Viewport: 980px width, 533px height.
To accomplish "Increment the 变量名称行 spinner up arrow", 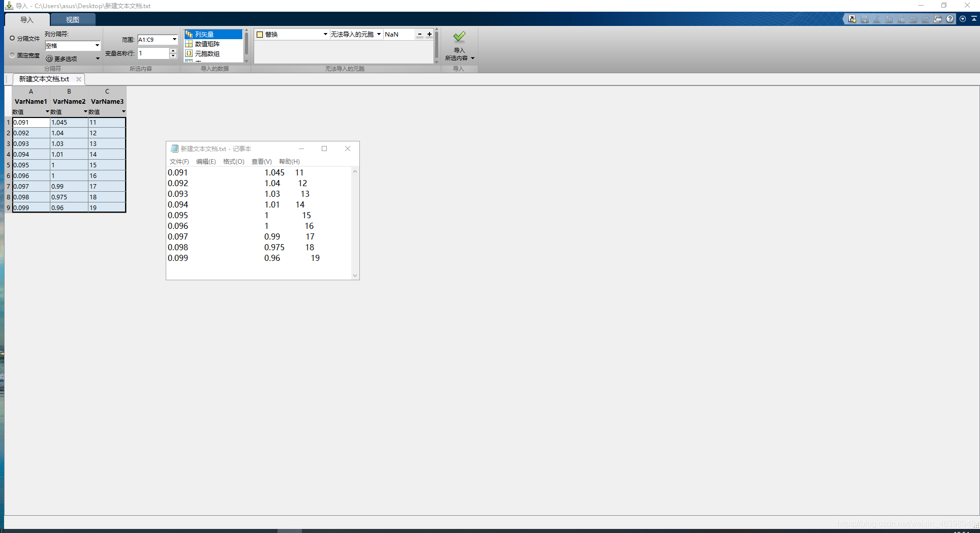I will 173,51.
